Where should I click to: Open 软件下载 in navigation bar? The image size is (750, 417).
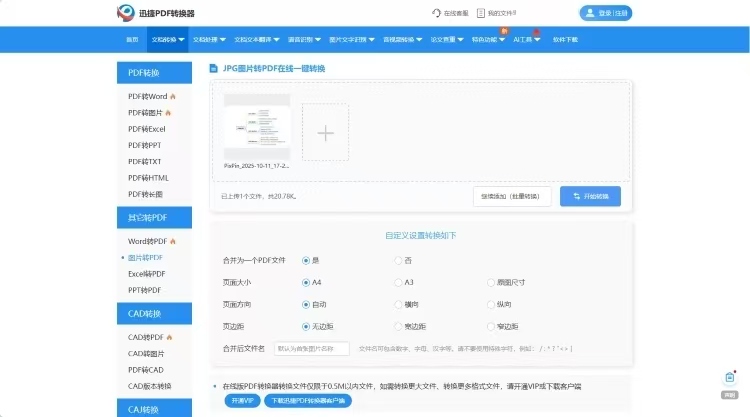(565, 39)
